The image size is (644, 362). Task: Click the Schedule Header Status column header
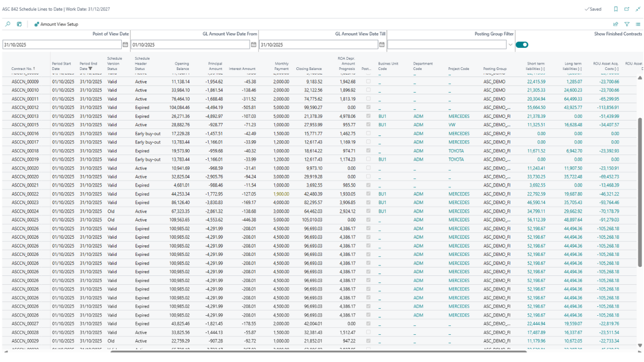tap(142, 63)
